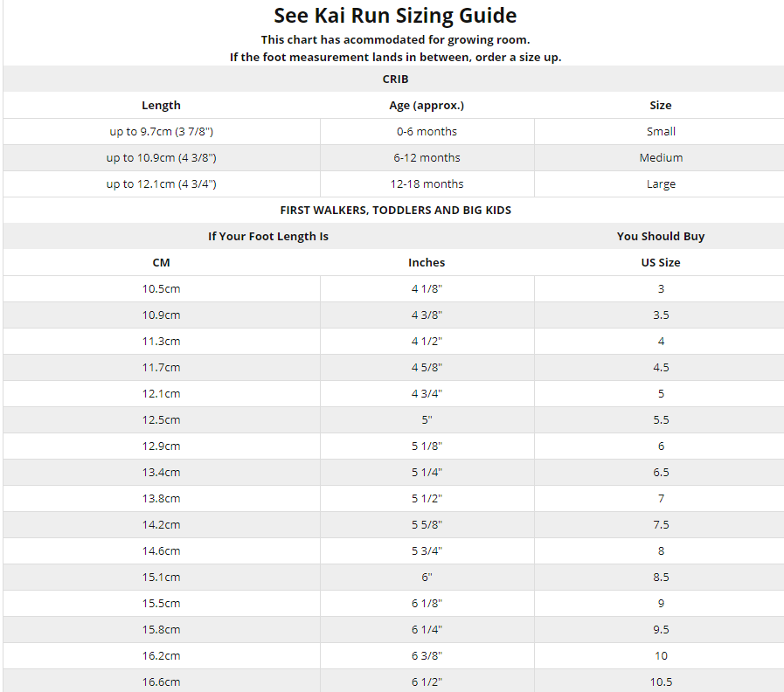This screenshot has width=784, height=692.
Task: Select the CM column header
Action: (x=161, y=262)
